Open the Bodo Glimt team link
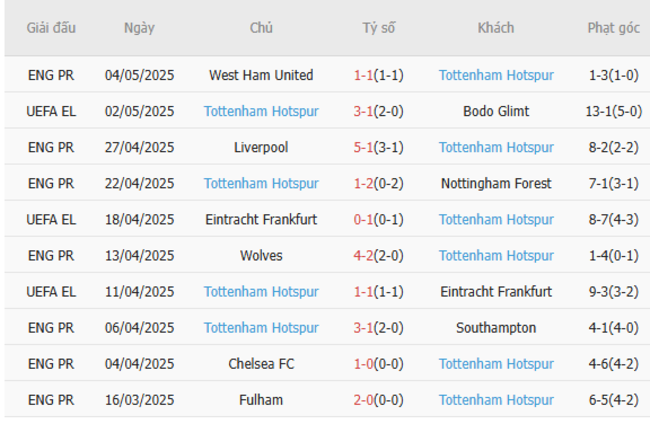Image resolution: width=650 pixels, height=424 pixels. (x=496, y=111)
